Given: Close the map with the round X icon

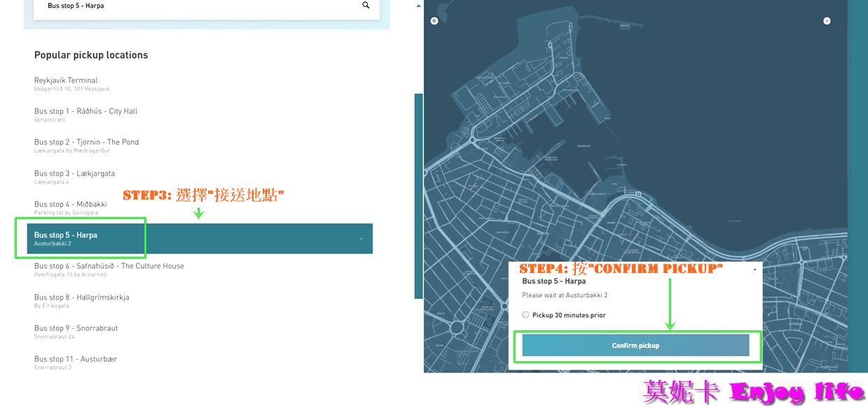Looking at the screenshot, I should (827, 21).
